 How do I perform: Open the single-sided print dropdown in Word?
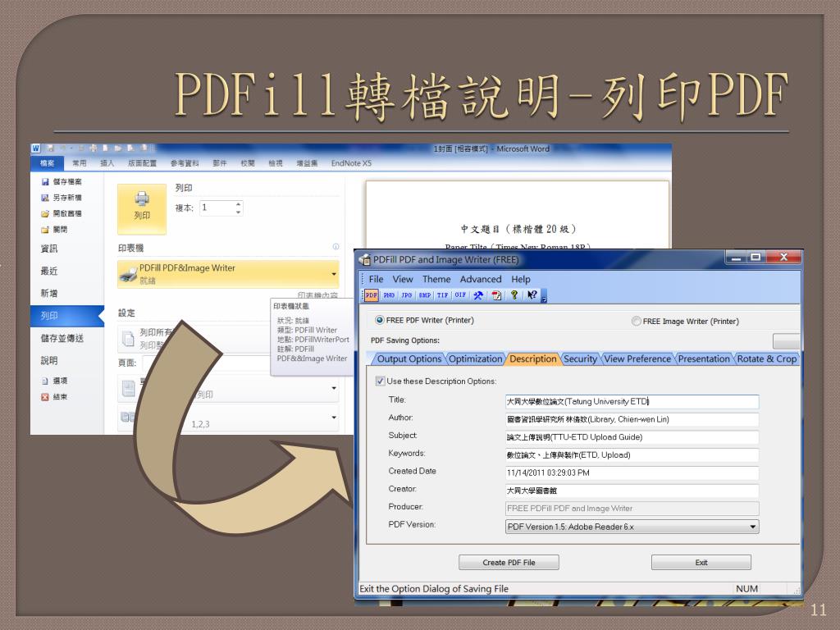[x=334, y=388]
